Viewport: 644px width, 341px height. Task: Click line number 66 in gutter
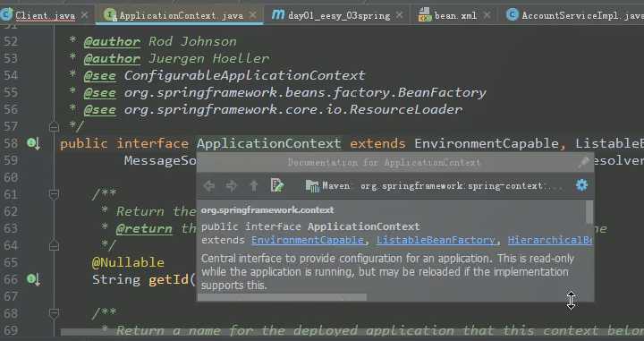click(11, 280)
